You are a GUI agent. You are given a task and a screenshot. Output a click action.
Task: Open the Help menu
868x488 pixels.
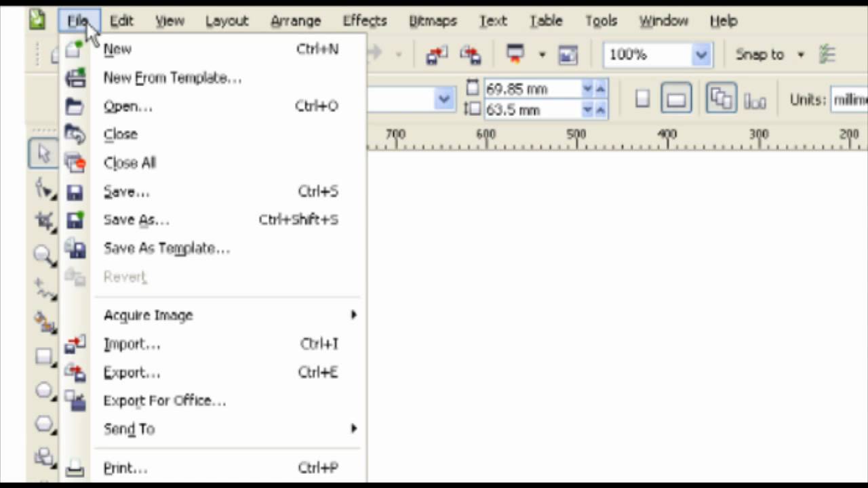(x=724, y=21)
